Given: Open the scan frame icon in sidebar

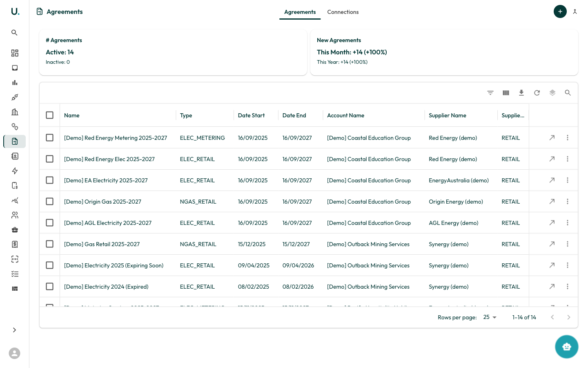Looking at the screenshot, I should click(15, 259).
